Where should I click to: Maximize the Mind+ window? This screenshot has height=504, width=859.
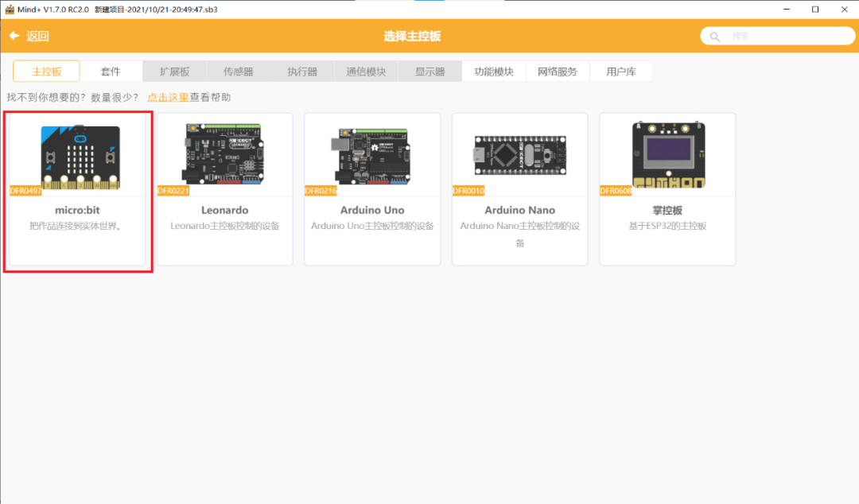(815, 10)
